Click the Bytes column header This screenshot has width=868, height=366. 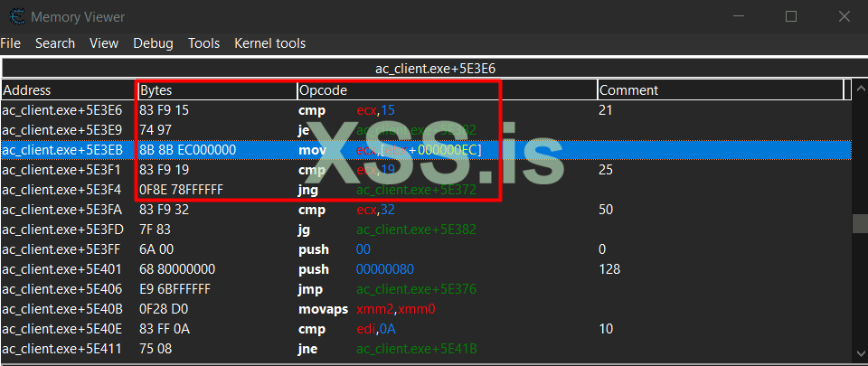click(218, 90)
